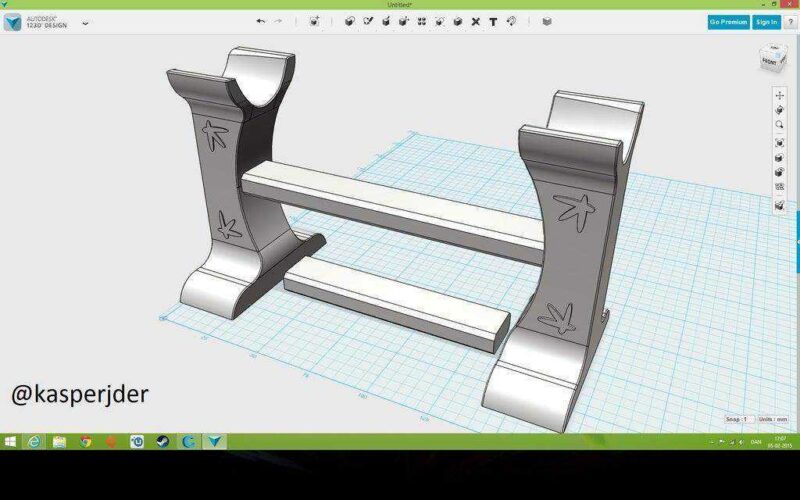Select the Pan tool in navigation bar
This screenshot has width=800, height=500.
click(780, 95)
